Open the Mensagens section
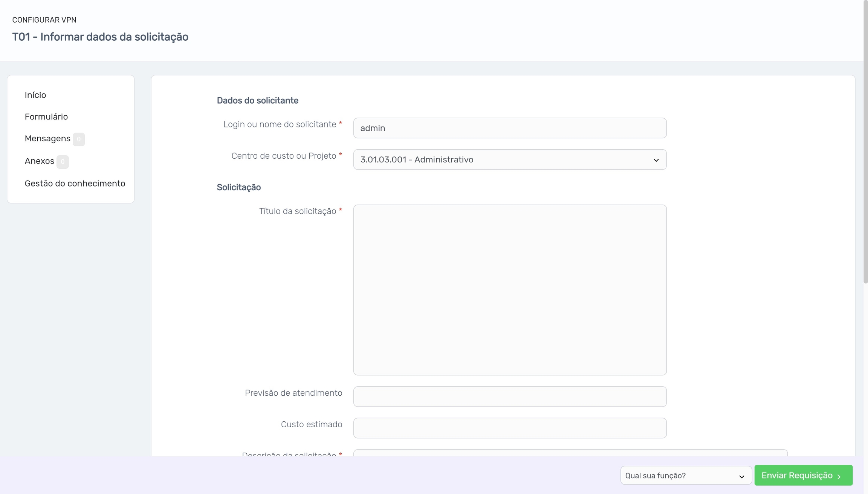This screenshot has width=868, height=494. (x=47, y=139)
